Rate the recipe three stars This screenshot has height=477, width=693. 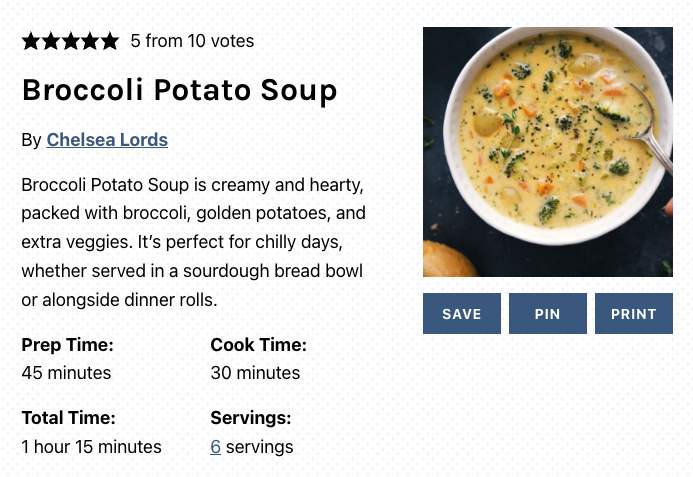tap(70, 41)
